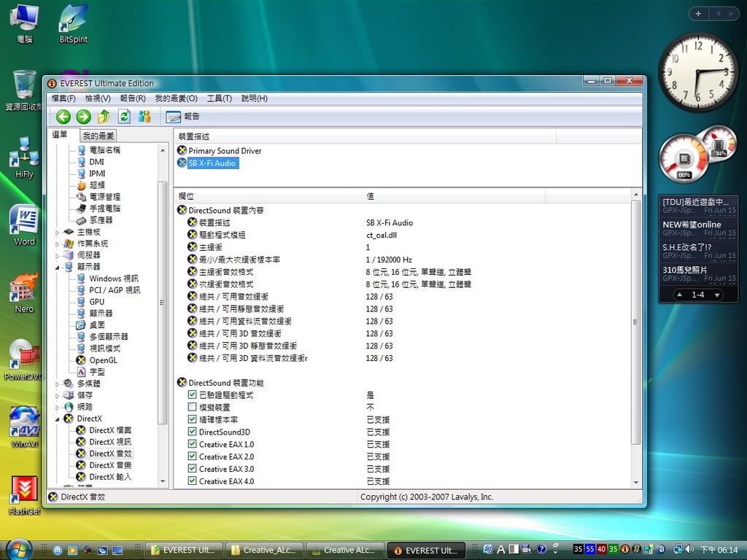Switch to the 我的最愛 tab
This screenshot has width=747, height=560.
(98, 136)
